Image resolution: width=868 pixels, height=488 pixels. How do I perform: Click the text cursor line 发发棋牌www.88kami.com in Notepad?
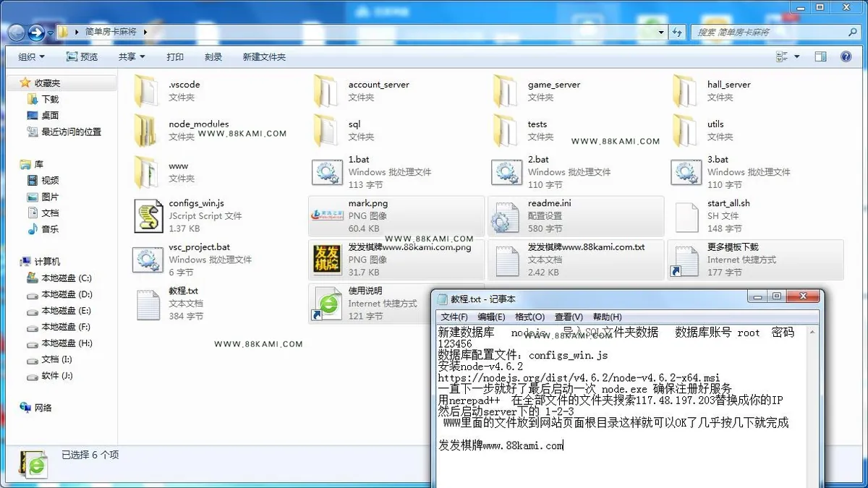click(501, 445)
